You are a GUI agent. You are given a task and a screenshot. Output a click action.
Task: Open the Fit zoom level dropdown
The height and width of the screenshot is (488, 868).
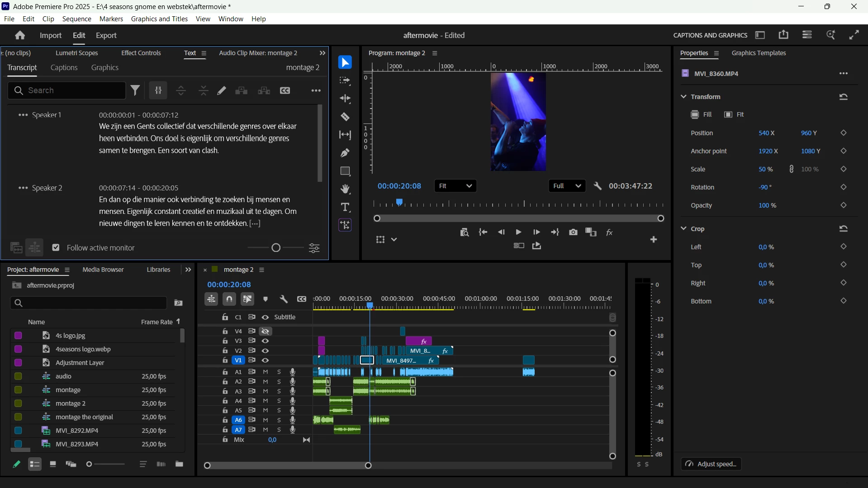(455, 186)
